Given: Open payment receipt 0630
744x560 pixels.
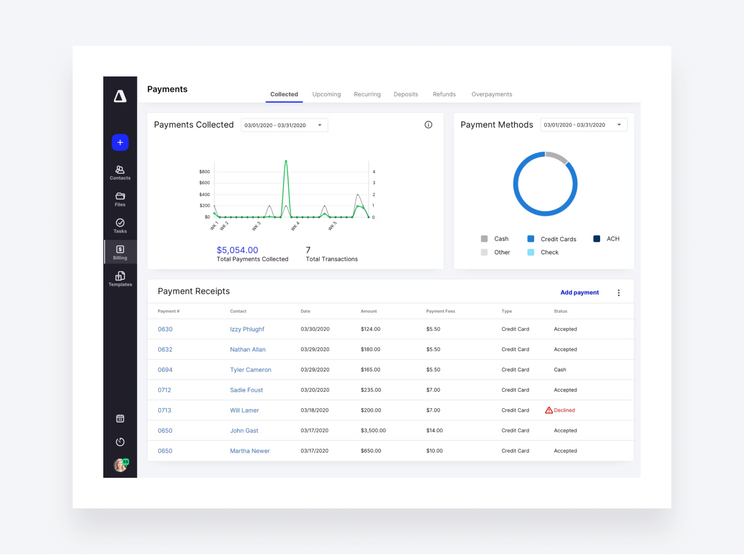Looking at the screenshot, I should [165, 329].
